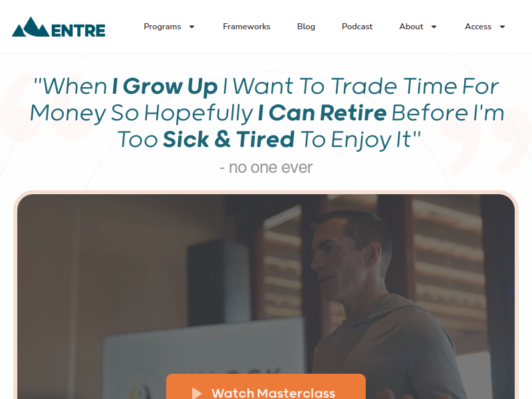Expand the arrow next to Programs
The height and width of the screenshot is (399, 532).
[x=192, y=27]
